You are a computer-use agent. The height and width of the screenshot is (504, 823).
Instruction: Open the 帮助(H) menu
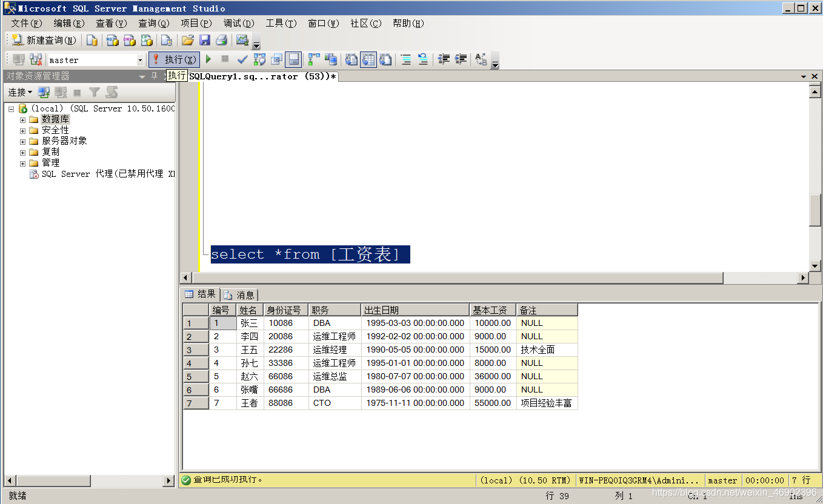[x=408, y=23]
